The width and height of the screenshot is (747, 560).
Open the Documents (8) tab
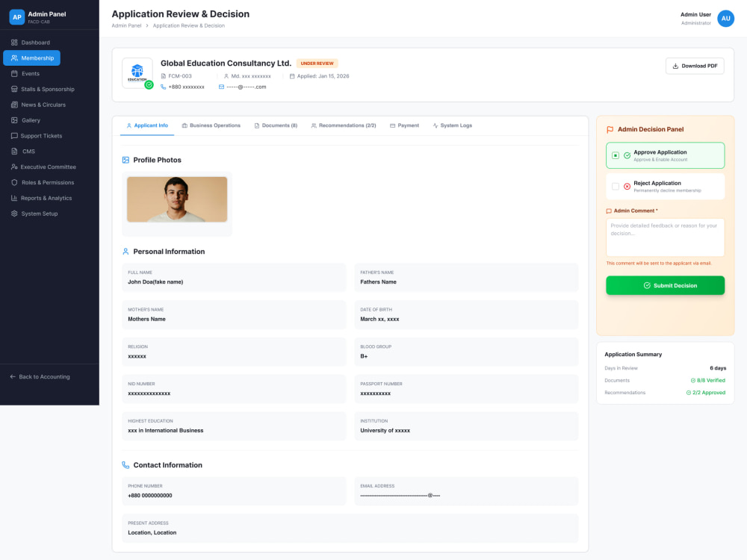[276, 125]
